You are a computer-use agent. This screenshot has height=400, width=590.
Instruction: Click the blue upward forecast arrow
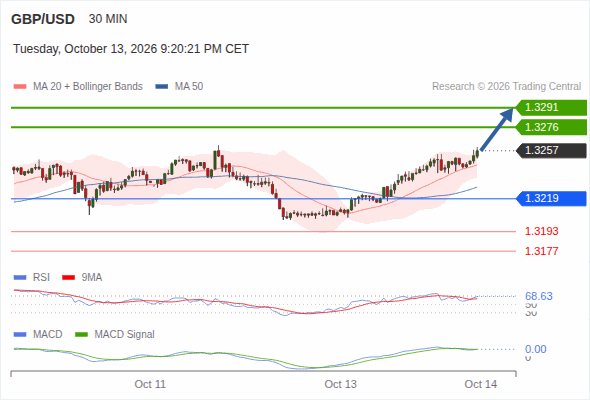tap(497, 129)
